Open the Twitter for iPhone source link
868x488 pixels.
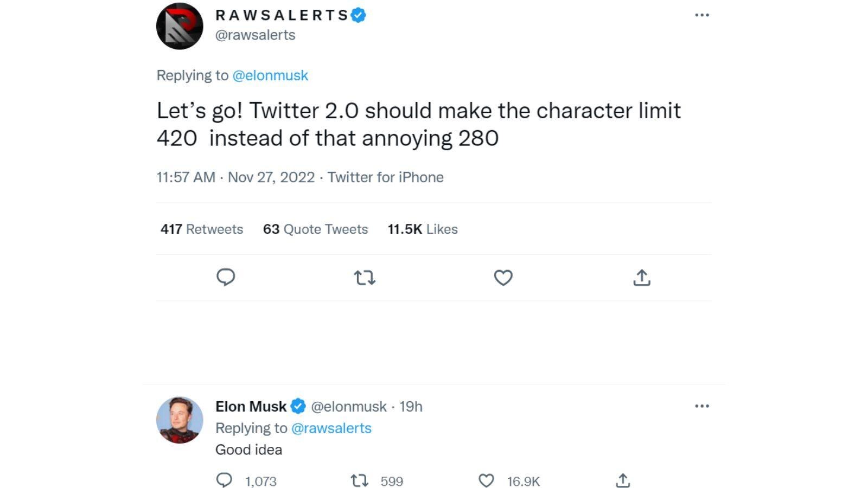(385, 177)
